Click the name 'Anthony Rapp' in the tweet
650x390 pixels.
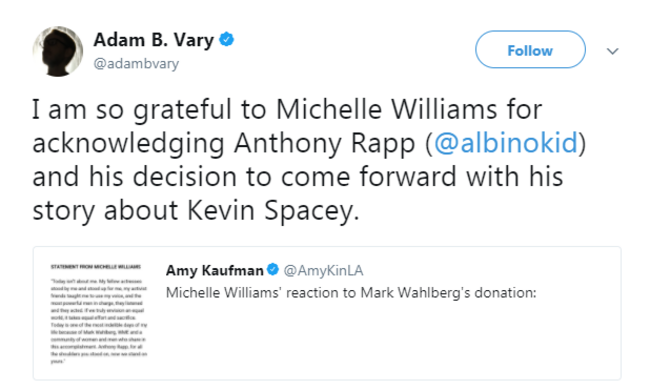pyautogui.click(x=325, y=143)
